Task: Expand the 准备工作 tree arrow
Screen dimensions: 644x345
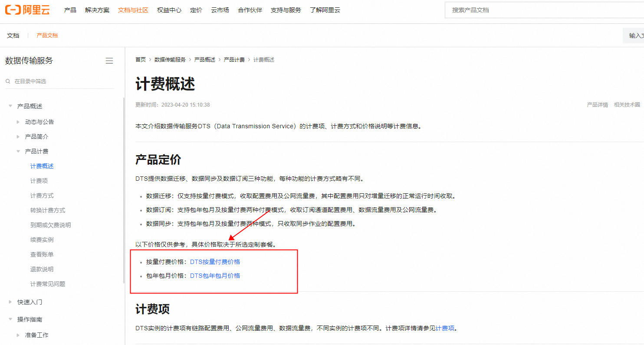Action: pyautogui.click(x=18, y=335)
